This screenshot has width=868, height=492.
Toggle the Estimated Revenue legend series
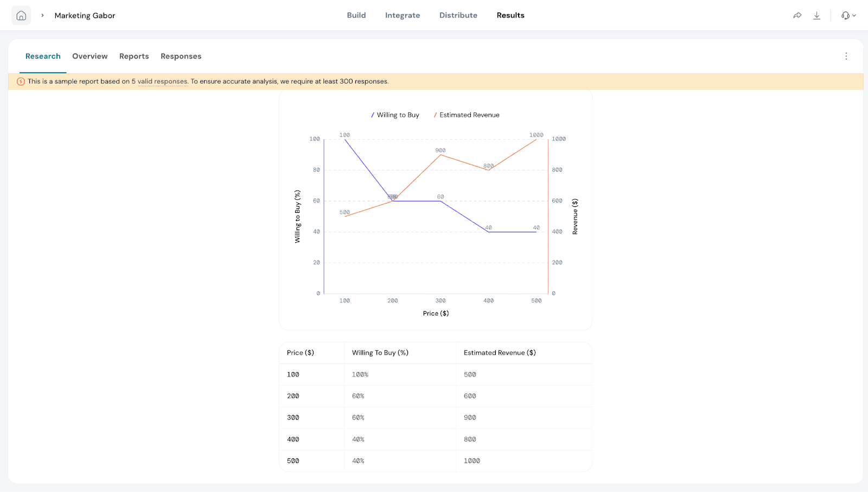pos(467,115)
